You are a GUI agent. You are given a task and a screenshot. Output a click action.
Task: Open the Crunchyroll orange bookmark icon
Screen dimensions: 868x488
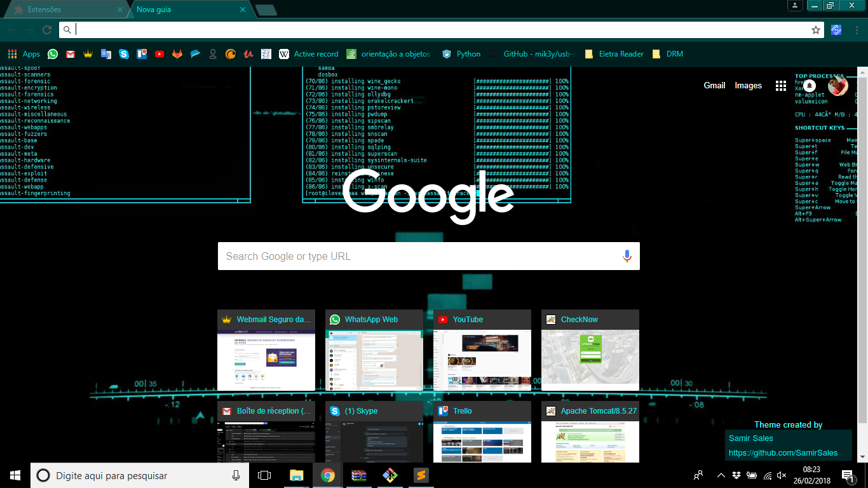coord(231,54)
